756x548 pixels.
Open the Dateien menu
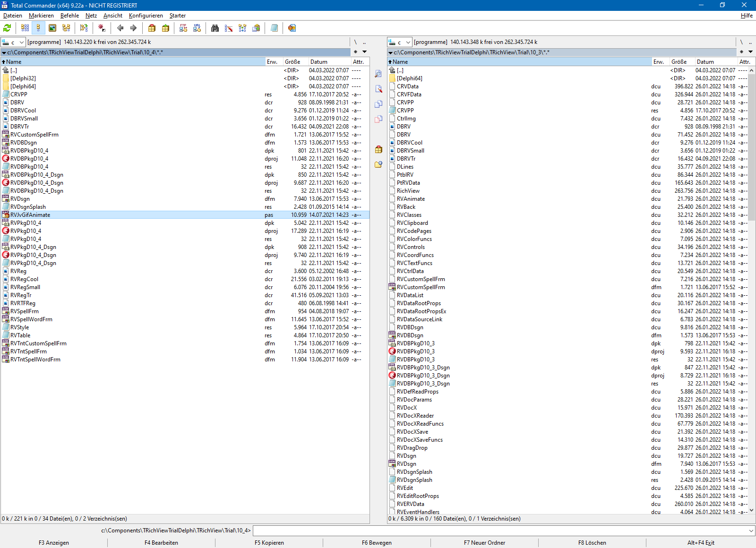(13, 16)
